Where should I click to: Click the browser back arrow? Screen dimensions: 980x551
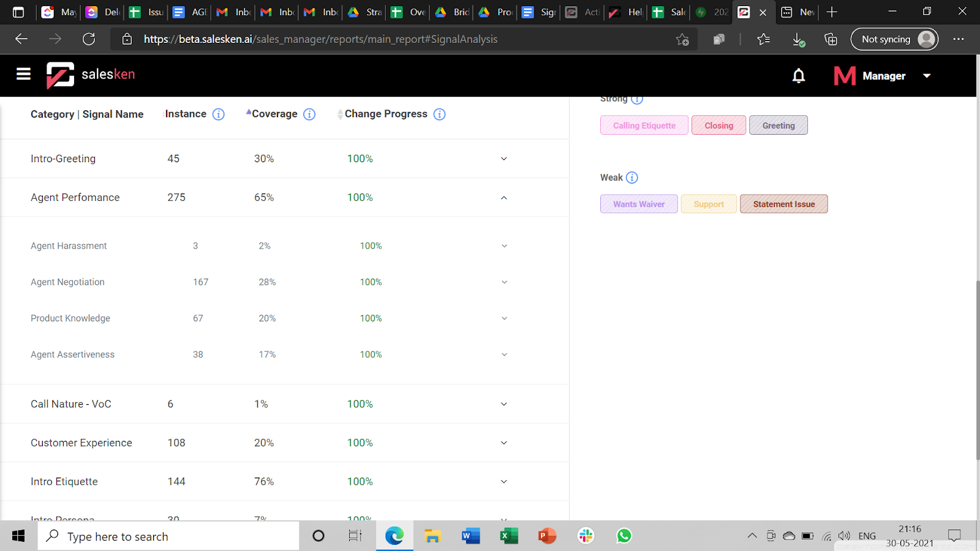pos(21,39)
